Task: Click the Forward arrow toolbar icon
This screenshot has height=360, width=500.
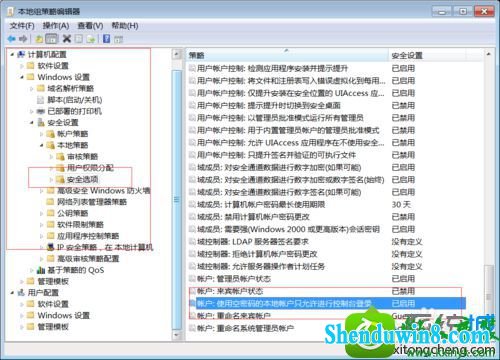Action: click(x=23, y=39)
